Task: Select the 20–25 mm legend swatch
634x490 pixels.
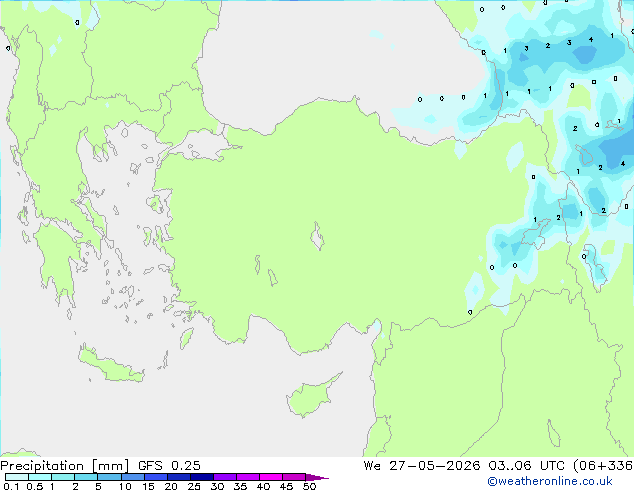Action: [x=179, y=477]
